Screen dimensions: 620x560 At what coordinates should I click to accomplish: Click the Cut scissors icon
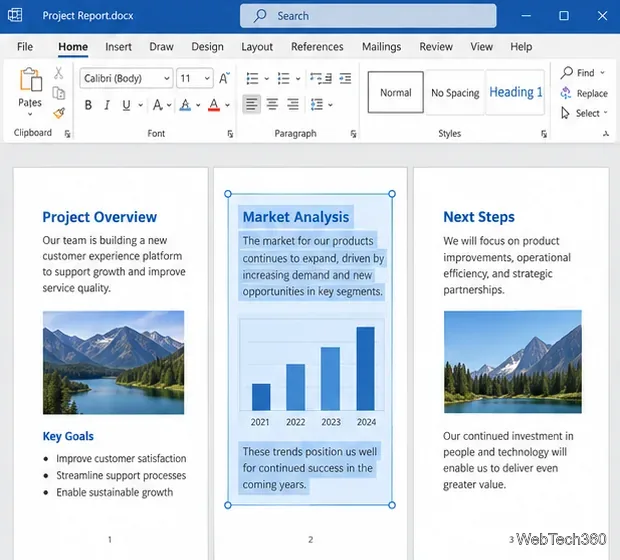[x=59, y=73]
